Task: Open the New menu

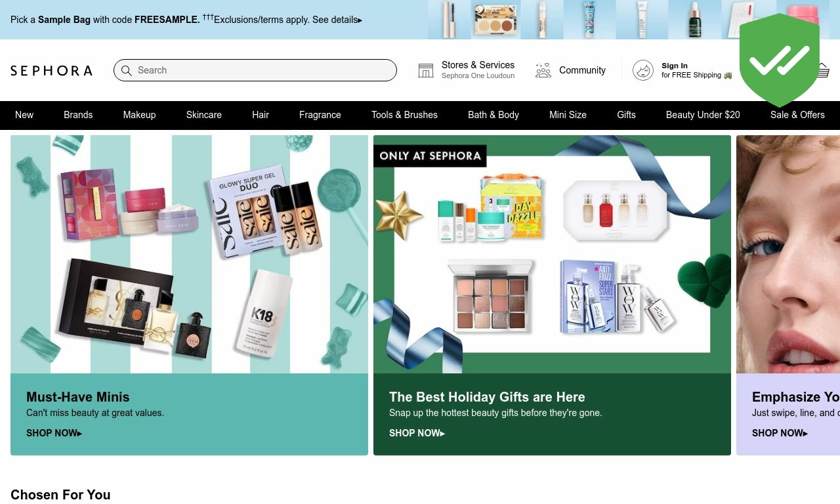Action: (x=24, y=115)
